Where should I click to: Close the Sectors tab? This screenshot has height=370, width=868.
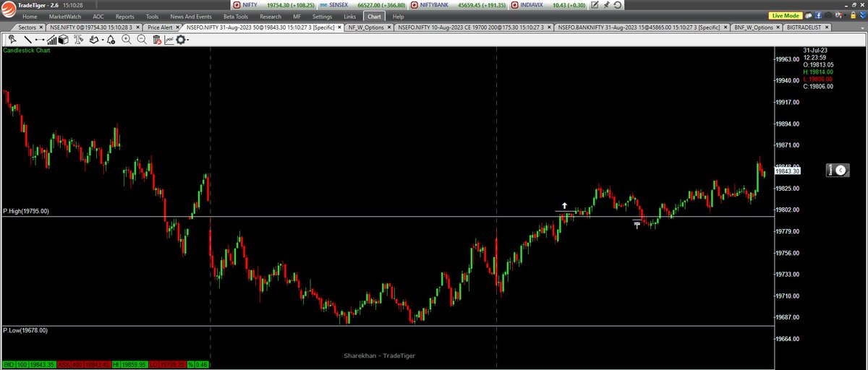(x=41, y=27)
